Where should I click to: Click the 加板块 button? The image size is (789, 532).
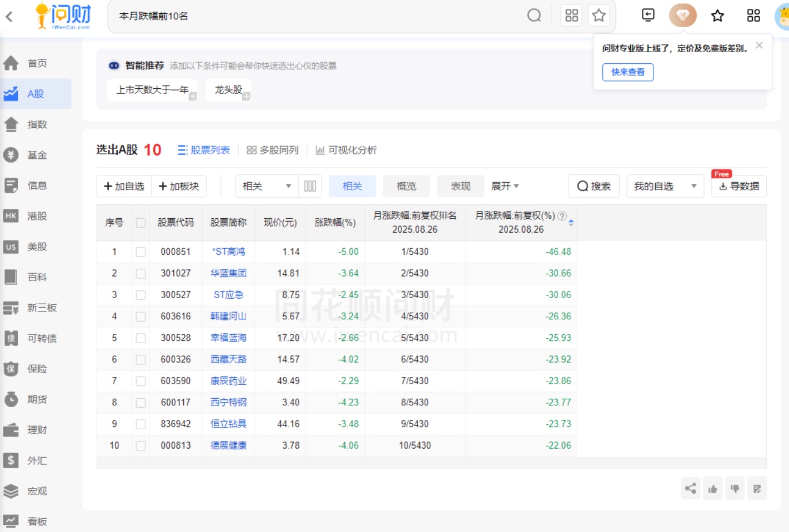(x=179, y=186)
